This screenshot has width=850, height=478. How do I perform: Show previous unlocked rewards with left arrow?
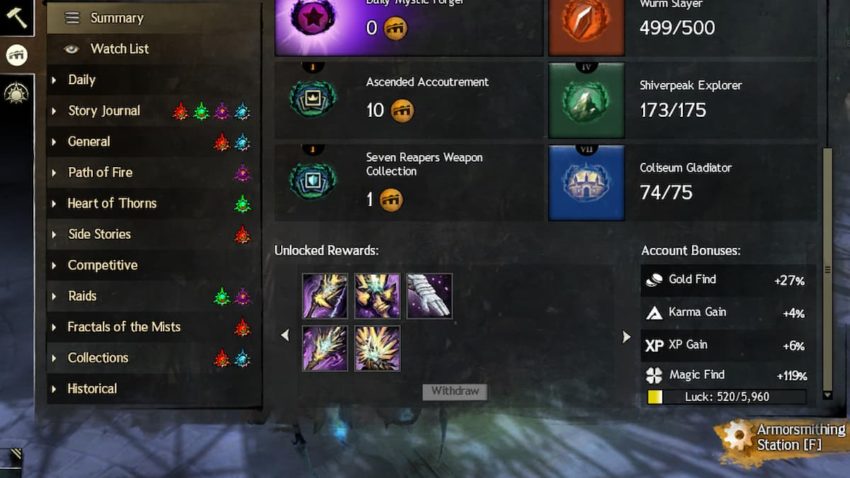click(285, 335)
